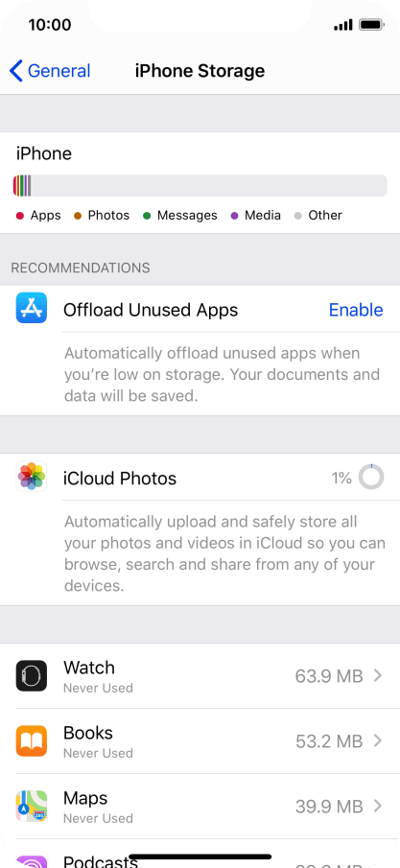Tap the iPhone storage usage bar
The height and width of the screenshot is (868, 400).
[x=200, y=185]
